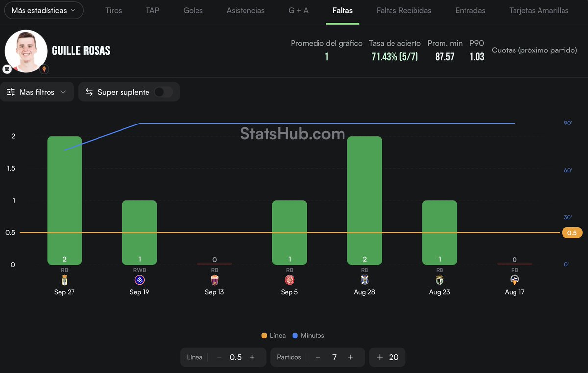Open the Goles tab
The height and width of the screenshot is (373, 588).
click(x=193, y=10)
